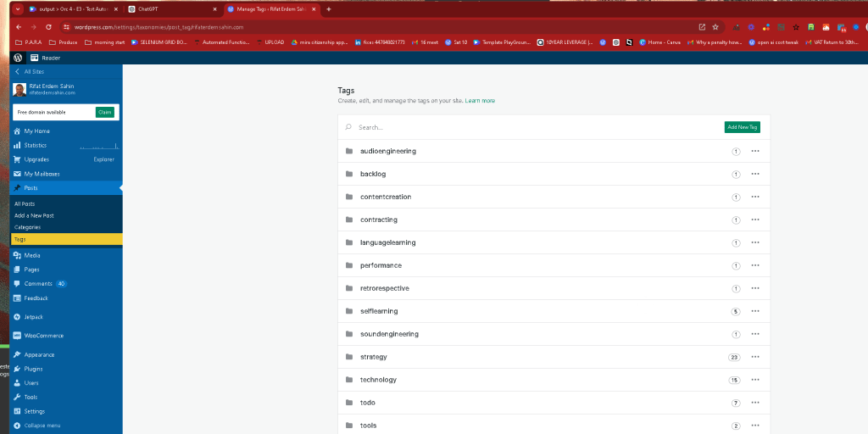Open Media in the sidebar

[x=66, y=255]
